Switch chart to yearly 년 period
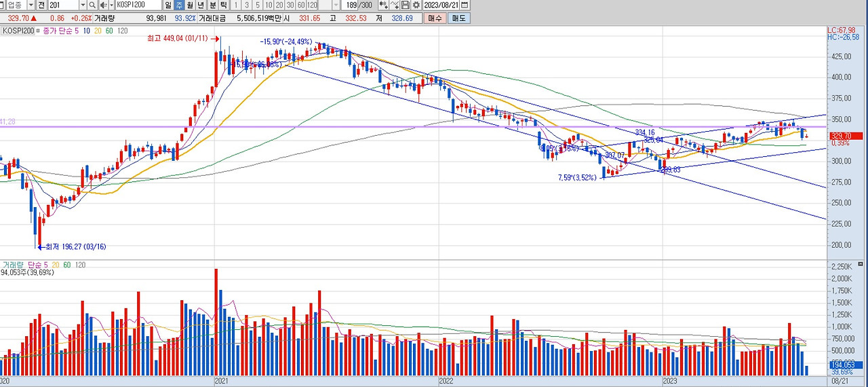868x387 pixels. (x=201, y=5)
